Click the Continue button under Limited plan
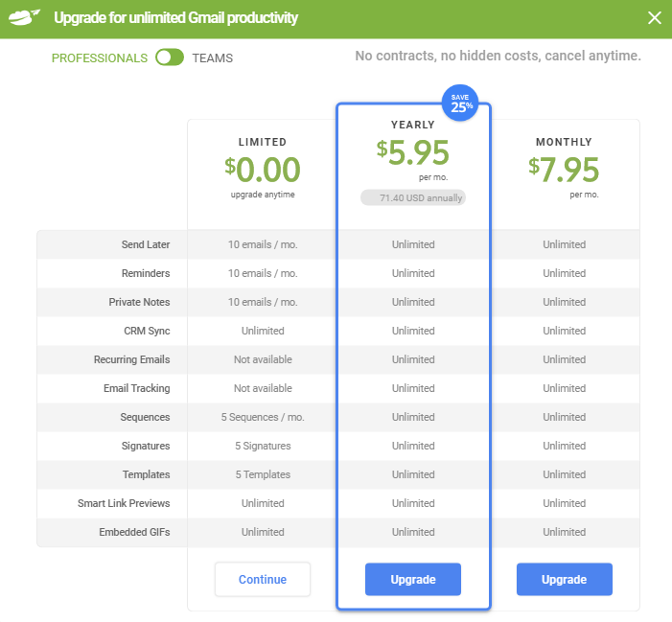672x622 pixels. [263, 579]
